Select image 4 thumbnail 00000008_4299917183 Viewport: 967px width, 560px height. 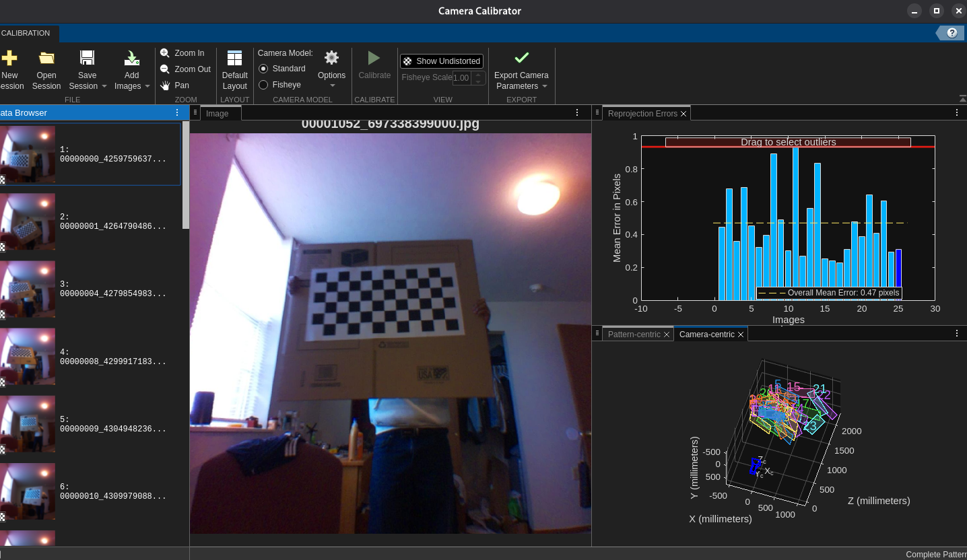tap(28, 357)
